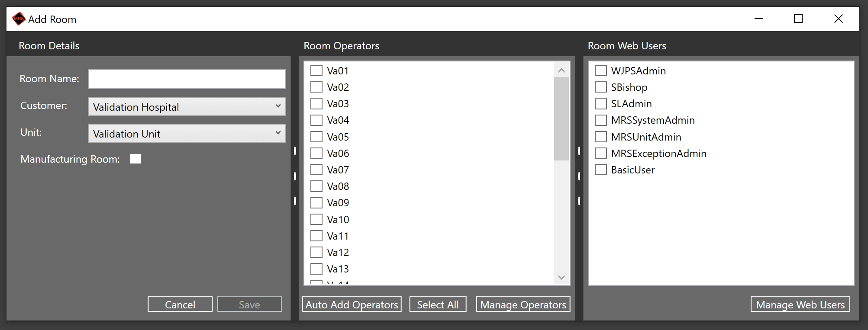This screenshot has width=868, height=330.
Task: Check the Va10 operator checkbox
Action: [316, 219]
